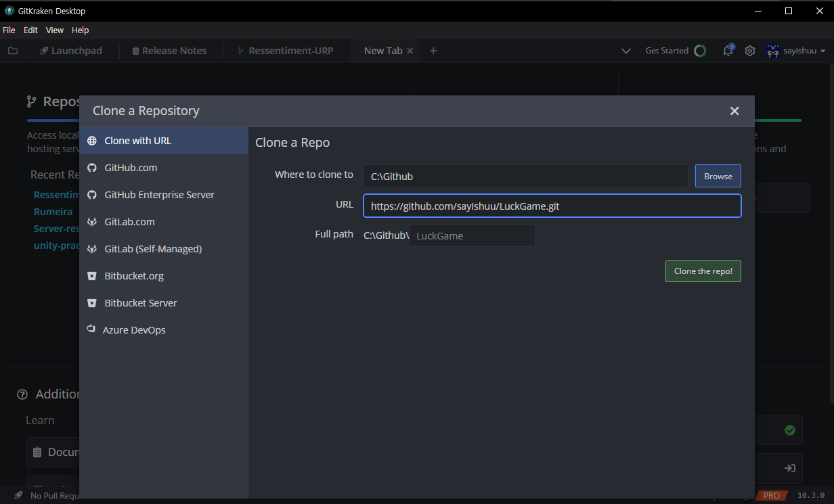Open the Rumeira recent repository

pos(53,212)
